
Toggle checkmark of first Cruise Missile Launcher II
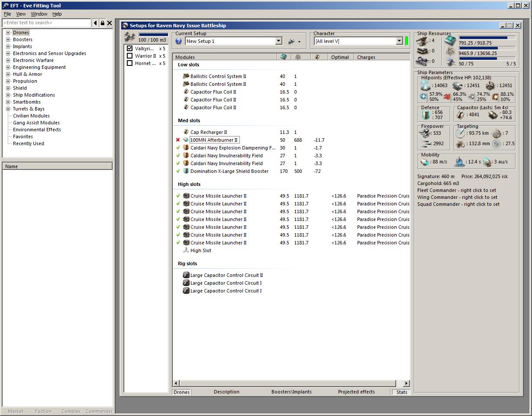(178, 196)
